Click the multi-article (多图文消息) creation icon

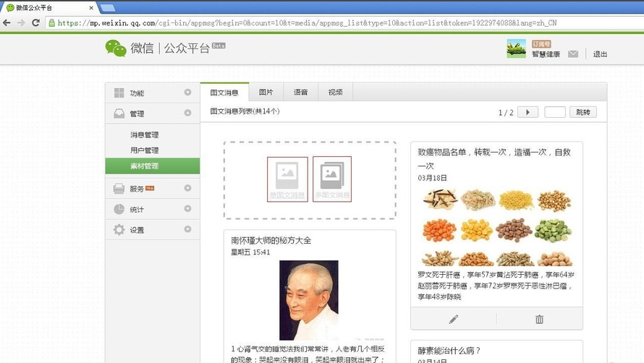[332, 179]
